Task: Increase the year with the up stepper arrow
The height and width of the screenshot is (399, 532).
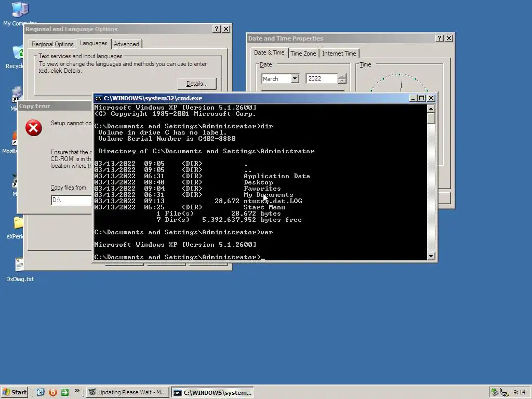Action: 342,76
